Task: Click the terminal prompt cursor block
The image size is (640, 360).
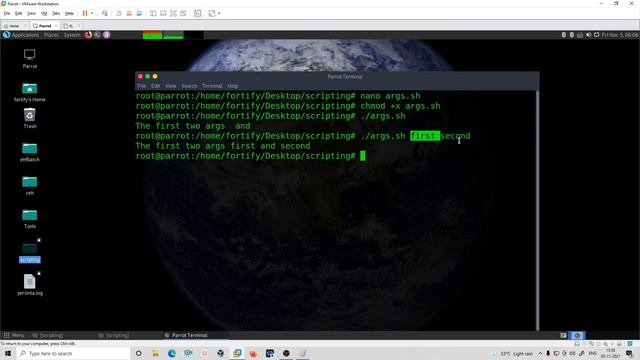Action: coord(363,156)
